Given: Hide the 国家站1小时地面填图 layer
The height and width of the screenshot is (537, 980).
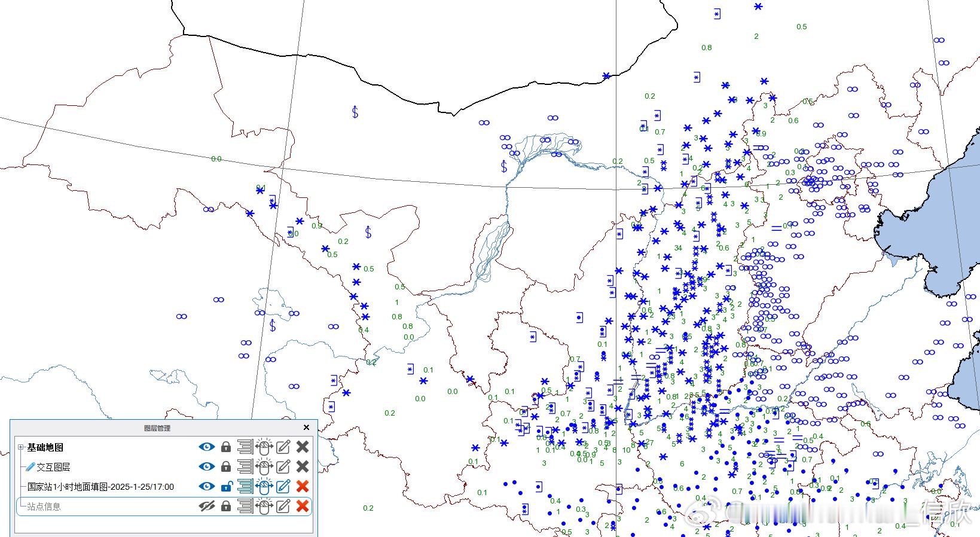Looking at the screenshot, I should tap(207, 486).
